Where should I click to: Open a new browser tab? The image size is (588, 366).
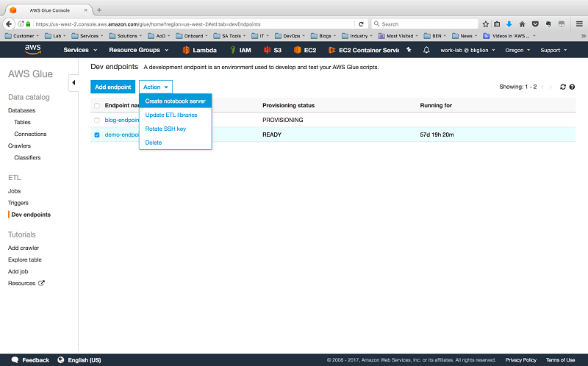99,10
